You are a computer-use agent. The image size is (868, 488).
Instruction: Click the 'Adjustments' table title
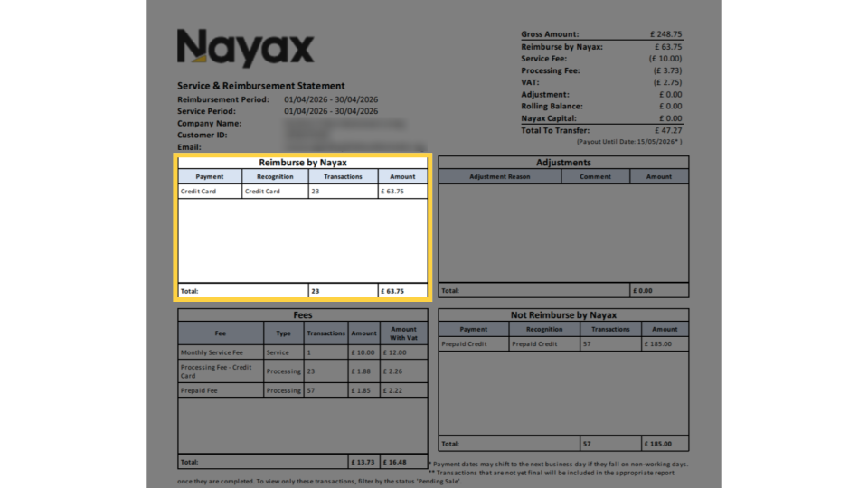click(563, 163)
